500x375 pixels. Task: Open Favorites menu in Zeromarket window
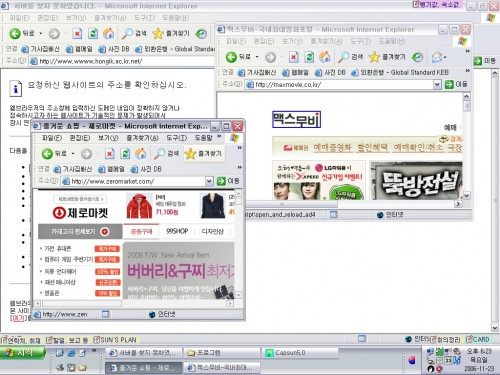click(142, 138)
